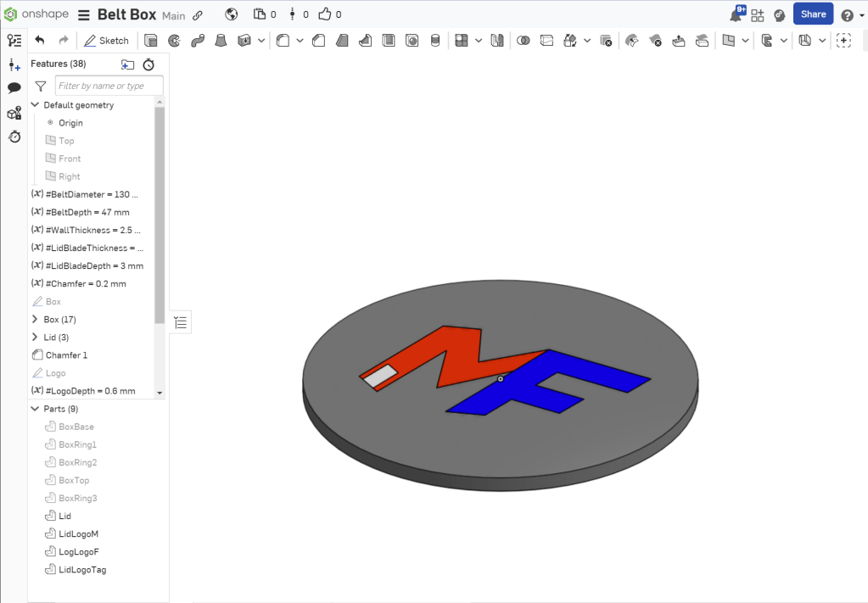The width and height of the screenshot is (868, 603).
Task: Open rollback timer icon in Features header
Action: click(148, 64)
